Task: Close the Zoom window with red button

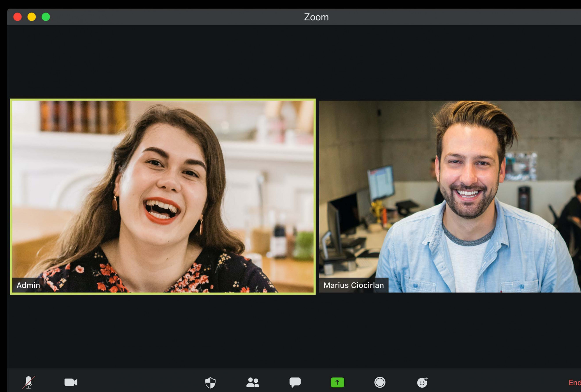Action: click(x=17, y=17)
